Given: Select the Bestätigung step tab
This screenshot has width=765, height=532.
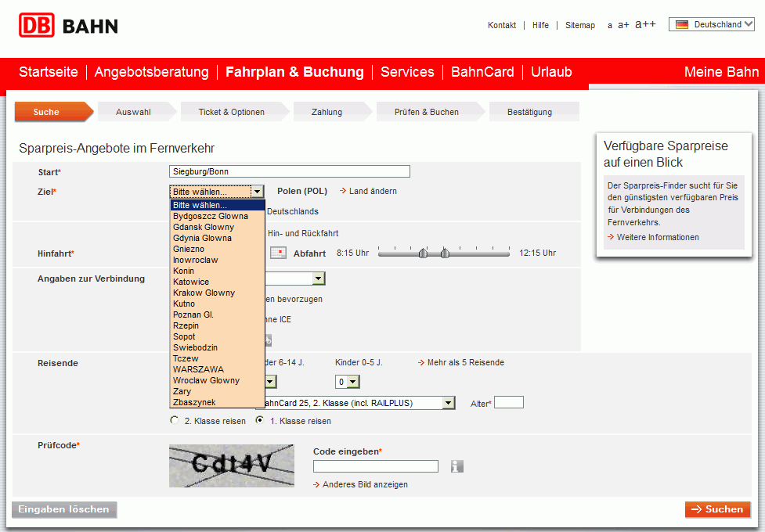Looking at the screenshot, I should pos(534,112).
